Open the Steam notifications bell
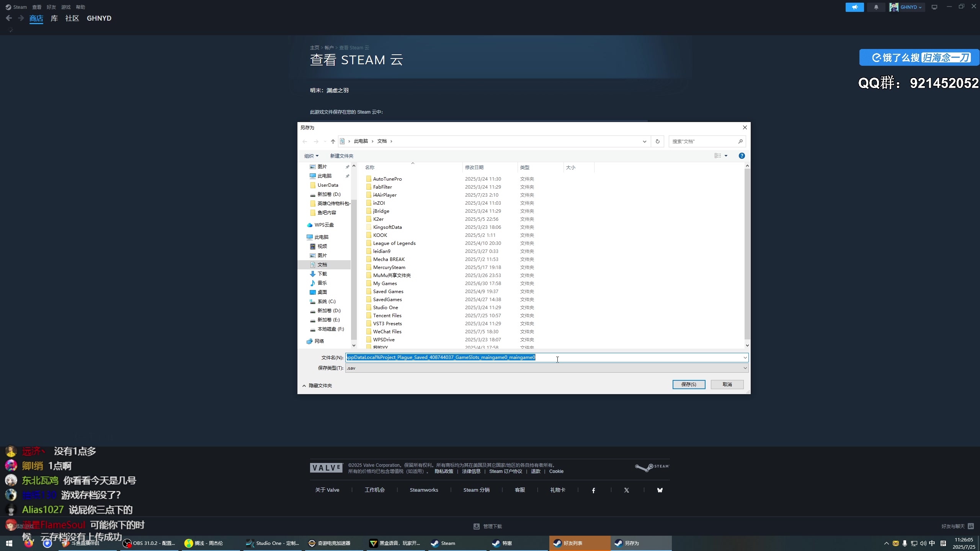The height and width of the screenshot is (551, 980). [876, 7]
